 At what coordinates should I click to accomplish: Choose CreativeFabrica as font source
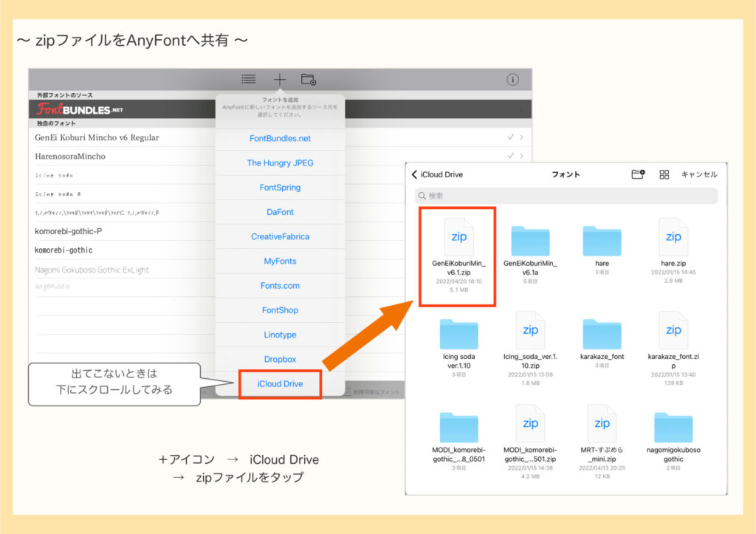pyautogui.click(x=280, y=237)
